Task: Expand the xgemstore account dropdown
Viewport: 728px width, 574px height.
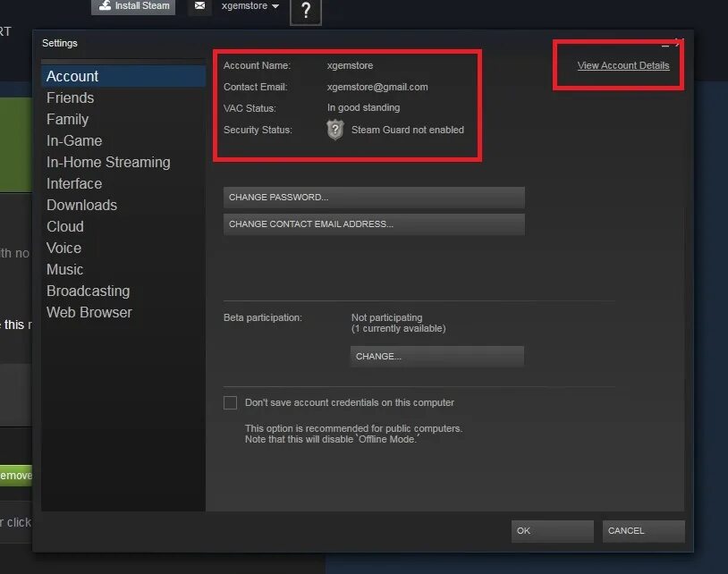Action: tap(250, 6)
